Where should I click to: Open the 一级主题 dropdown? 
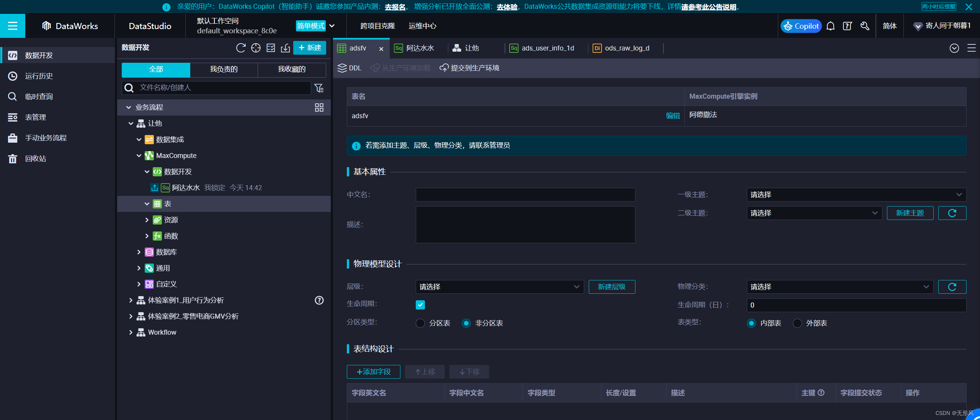[856, 195]
